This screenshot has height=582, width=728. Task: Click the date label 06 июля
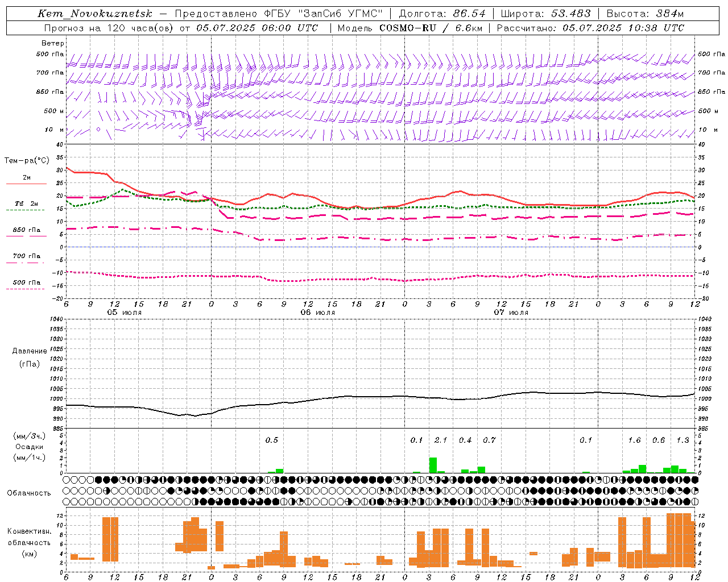[x=318, y=313]
